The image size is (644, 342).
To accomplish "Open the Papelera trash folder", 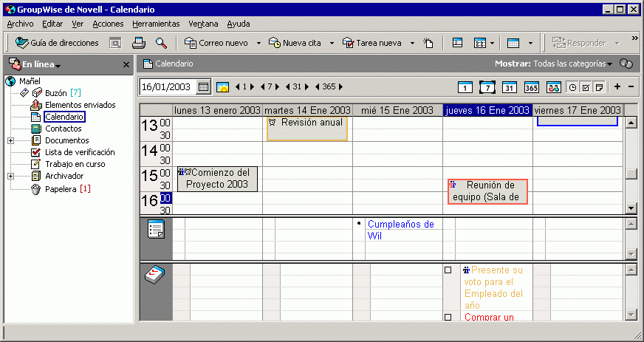I will pyautogui.click(x=61, y=189).
